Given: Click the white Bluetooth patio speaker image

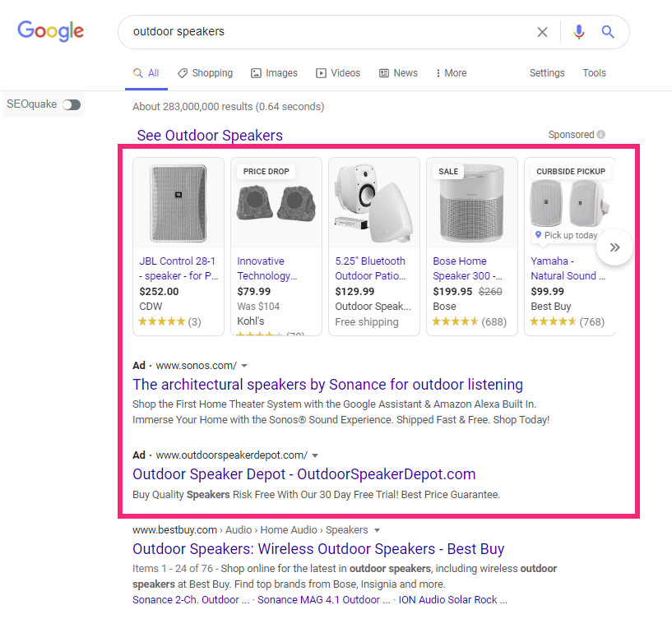Looking at the screenshot, I should pyautogui.click(x=374, y=204).
